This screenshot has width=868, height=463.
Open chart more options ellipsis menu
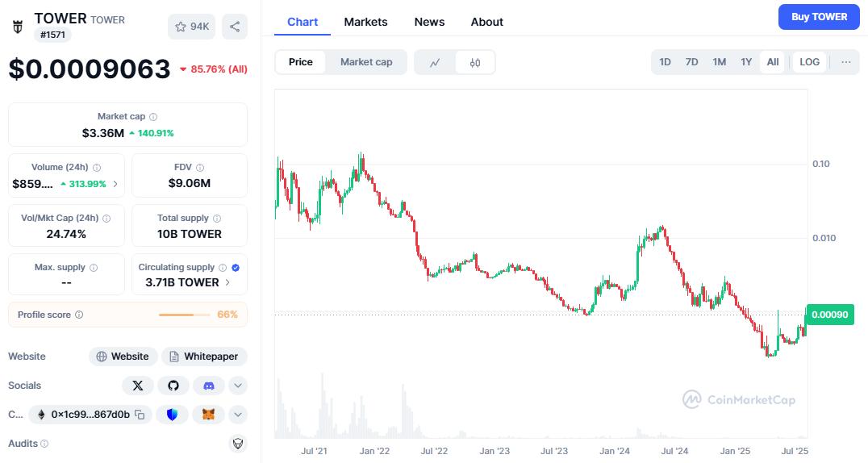(x=846, y=62)
